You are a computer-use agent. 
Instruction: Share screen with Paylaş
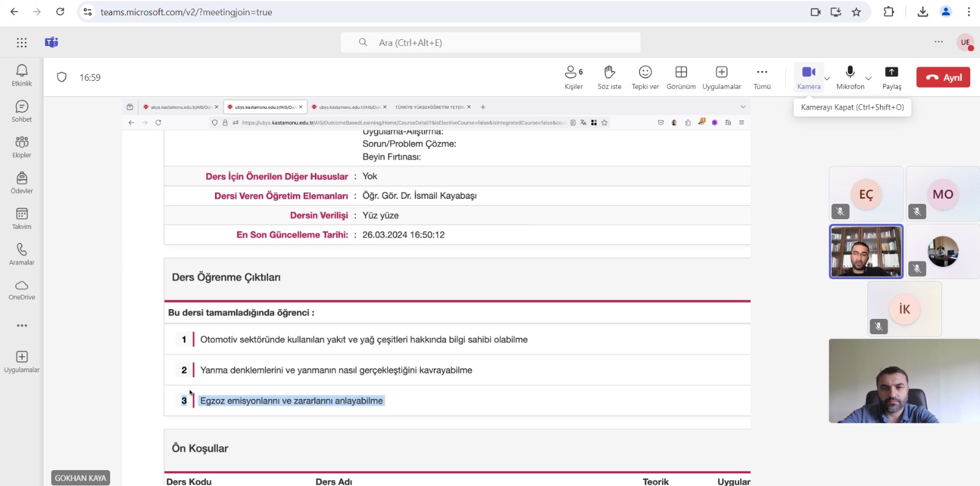(x=892, y=77)
